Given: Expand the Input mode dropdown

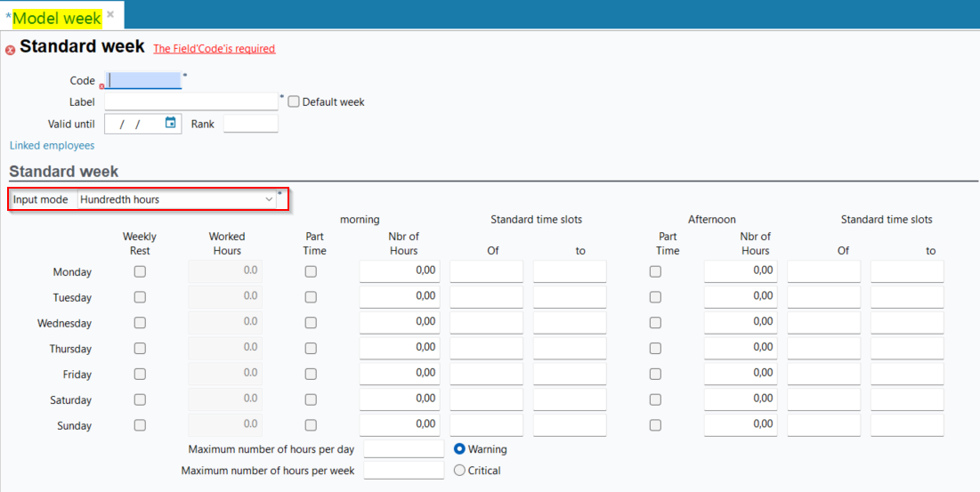Looking at the screenshot, I should point(269,200).
